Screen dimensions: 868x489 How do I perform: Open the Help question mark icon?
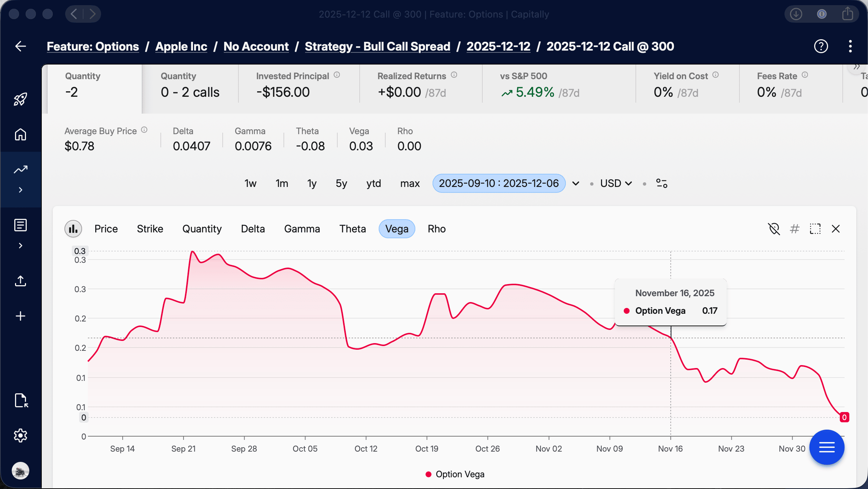tap(821, 46)
